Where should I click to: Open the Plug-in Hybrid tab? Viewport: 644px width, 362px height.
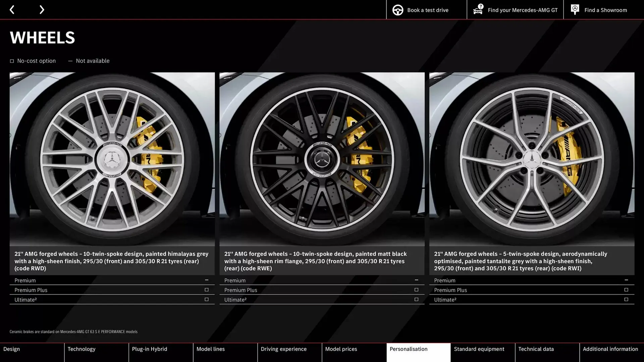[161, 352]
